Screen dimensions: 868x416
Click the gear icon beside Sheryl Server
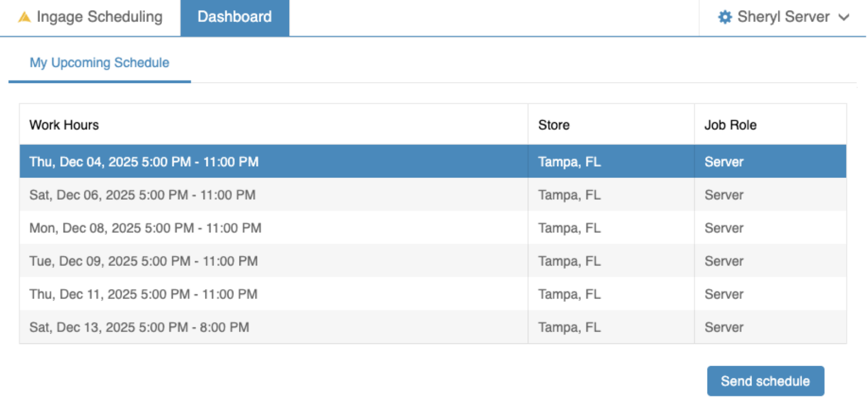point(725,17)
